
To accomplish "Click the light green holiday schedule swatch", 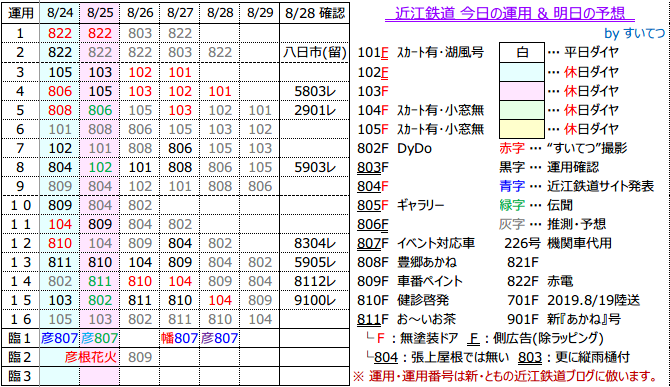I will point(522,110).
